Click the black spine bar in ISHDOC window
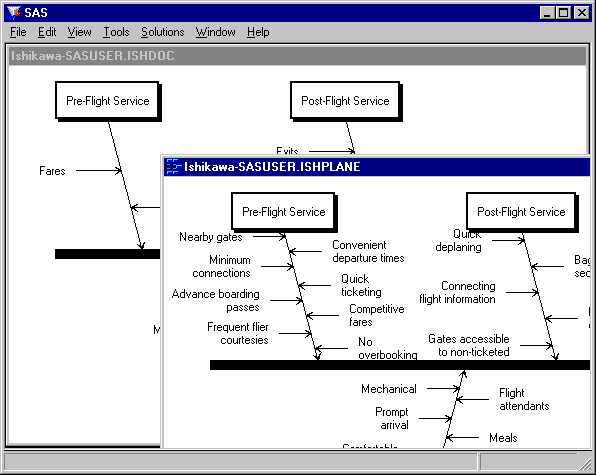 coord(108,254)
